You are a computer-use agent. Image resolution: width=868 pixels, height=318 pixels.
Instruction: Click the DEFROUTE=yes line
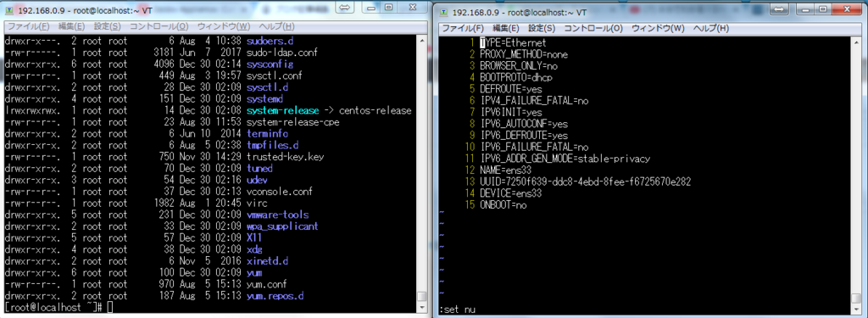click(x=510, y=89)
